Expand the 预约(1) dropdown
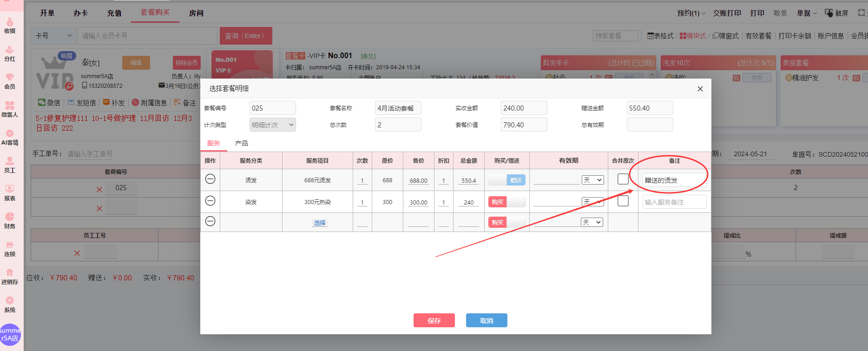Image resolution: width=868 pixels, height=351 pixels. 691,13
